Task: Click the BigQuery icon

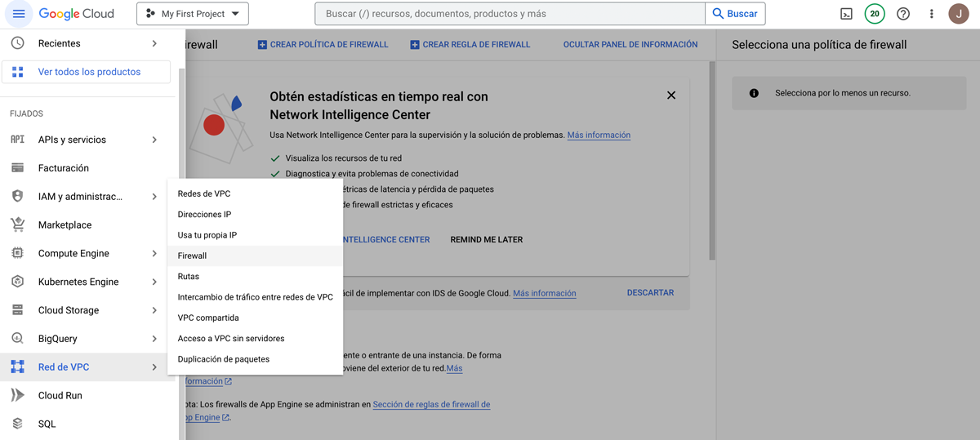Action: click(17, 339)
